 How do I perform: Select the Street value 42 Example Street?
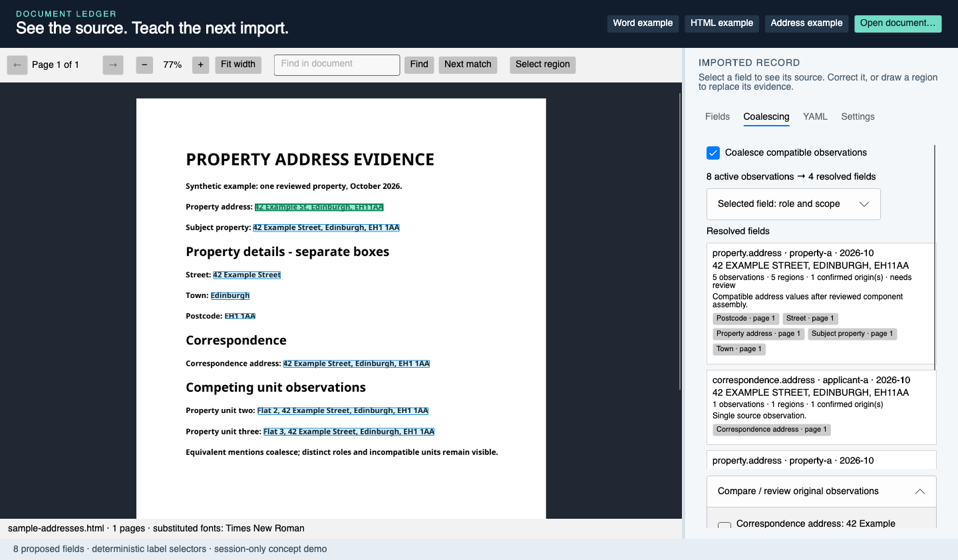[x=247, y=275]
